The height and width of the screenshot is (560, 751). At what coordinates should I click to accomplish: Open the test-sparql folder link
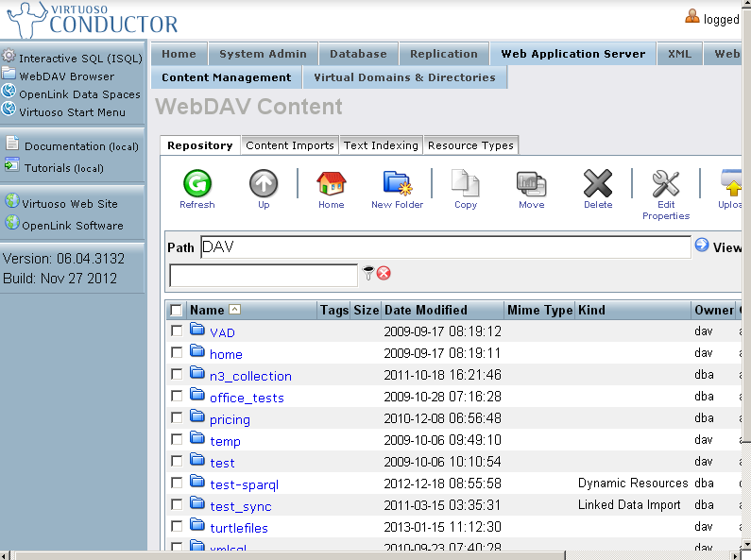(244, 484)
